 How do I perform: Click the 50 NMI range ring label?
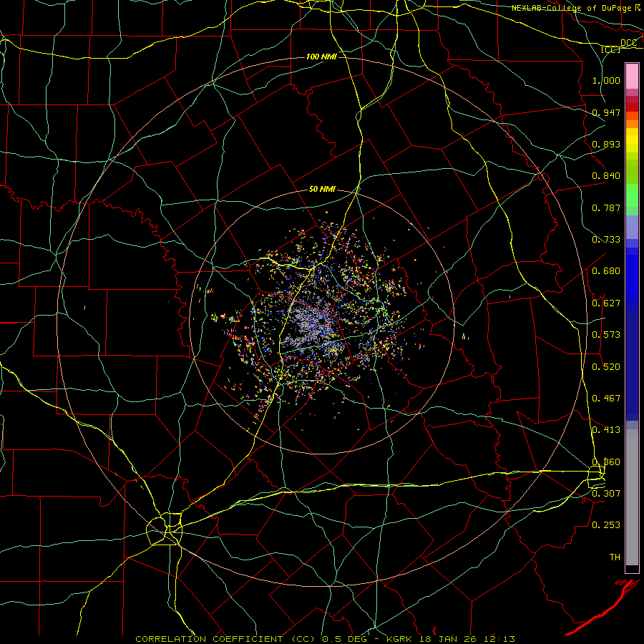click(322, 189)
